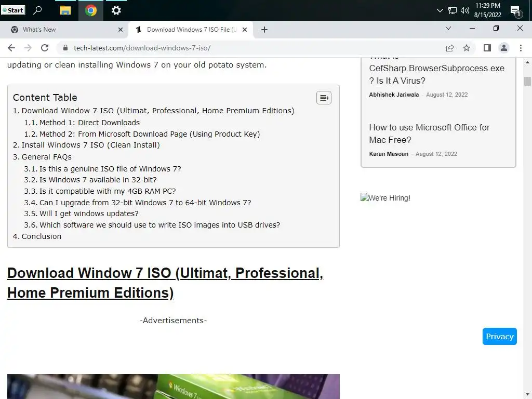Go forward to the next page
The image size is (532, 399).
point(28,48)
